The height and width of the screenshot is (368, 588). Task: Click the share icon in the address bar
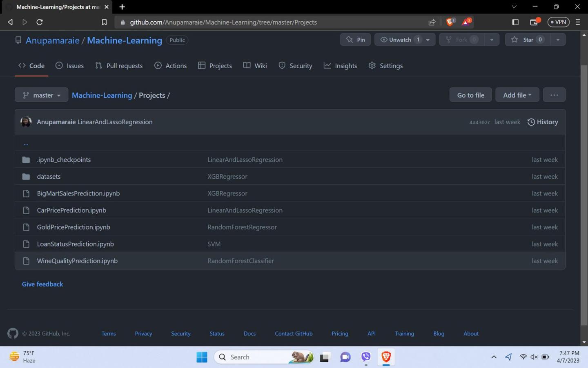click(432, 22)
